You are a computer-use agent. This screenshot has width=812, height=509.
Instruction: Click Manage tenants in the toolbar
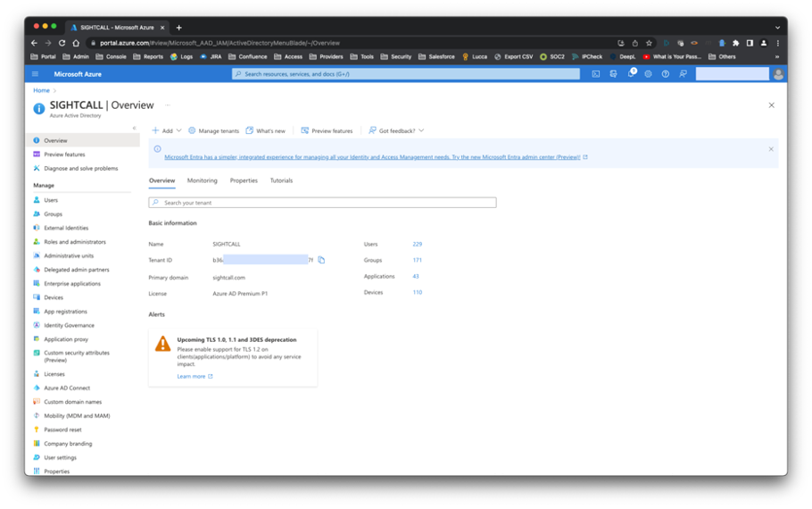pyautogui.click(x=213, y=130)
